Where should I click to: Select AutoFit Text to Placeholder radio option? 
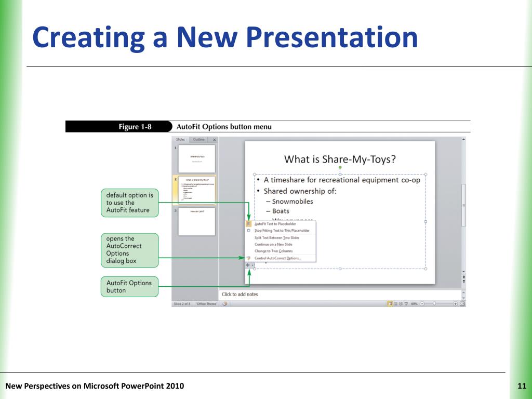tap(249, 224)
